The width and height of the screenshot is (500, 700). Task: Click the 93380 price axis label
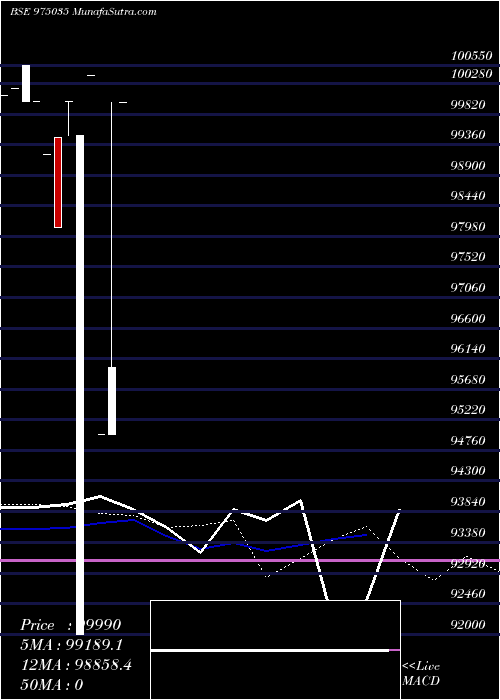468,533
